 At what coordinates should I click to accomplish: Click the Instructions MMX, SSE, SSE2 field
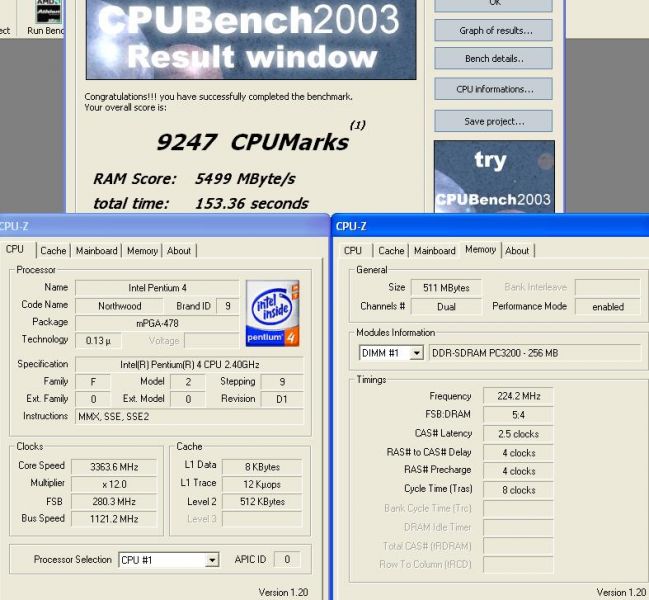point(190,417)
